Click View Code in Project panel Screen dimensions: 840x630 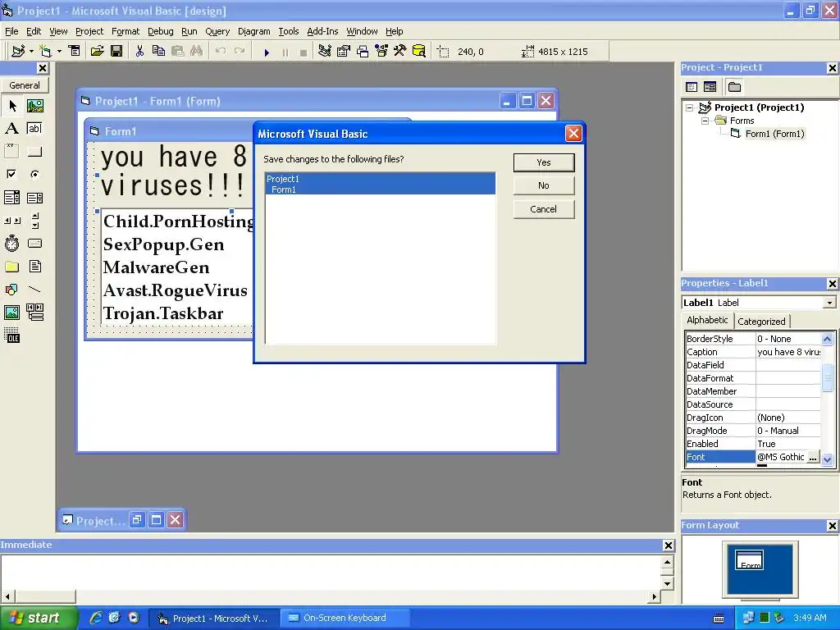[692, 87]
